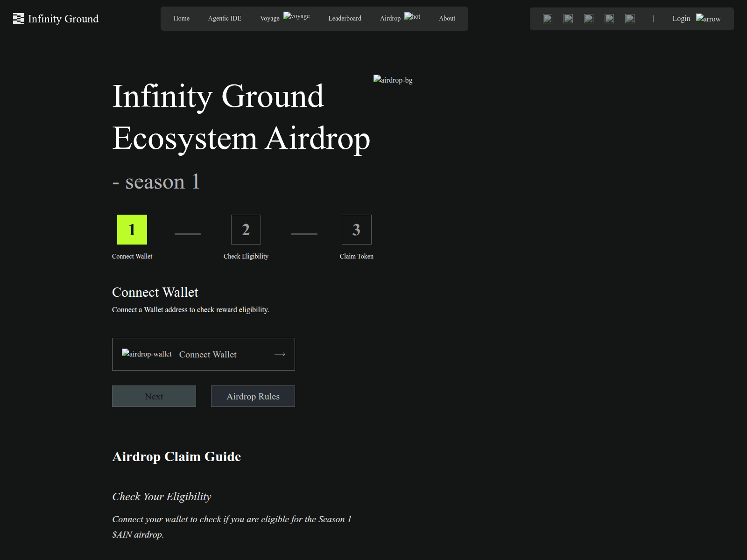The width and height of the screenshot is (747, 560).
Task: Click the fifth social icon in the header
Action: pyautogui.click(x=629, y=19)
